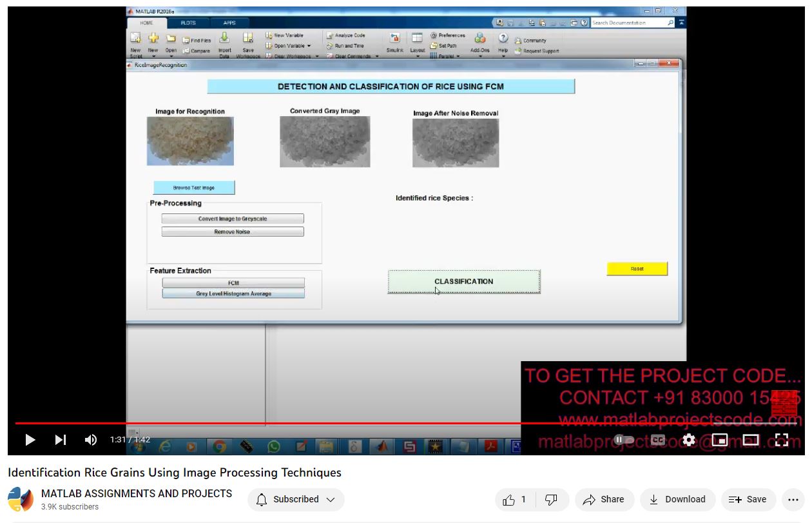The height and width of the screenshot is (523, 812).
Task: Toggle the autoplay switch
Action: point(624,440)
